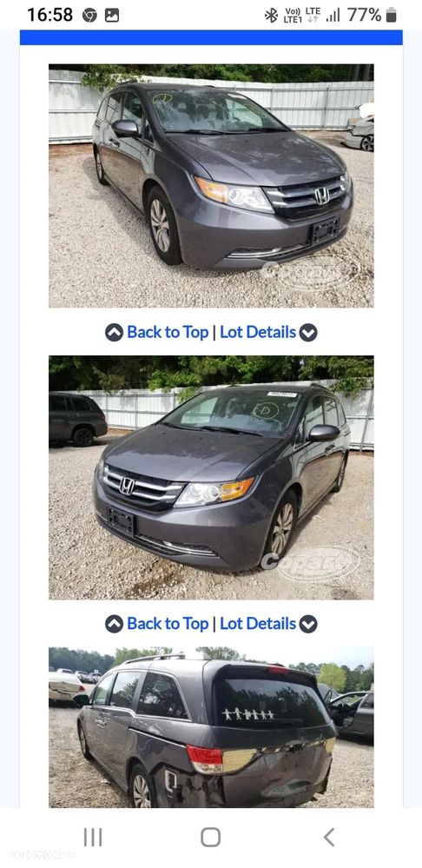422x868 pixels.
Task: Open the recent apps button
Action: click(92, 837)
